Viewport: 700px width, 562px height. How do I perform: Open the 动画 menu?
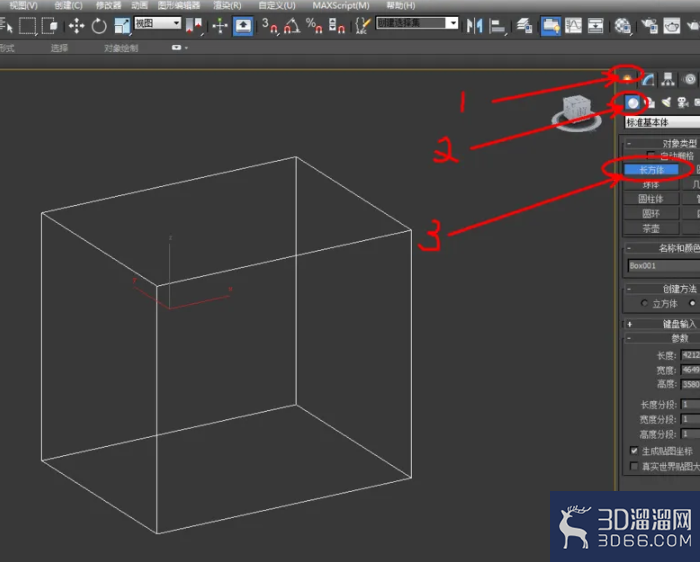click(x=139, y=5)
